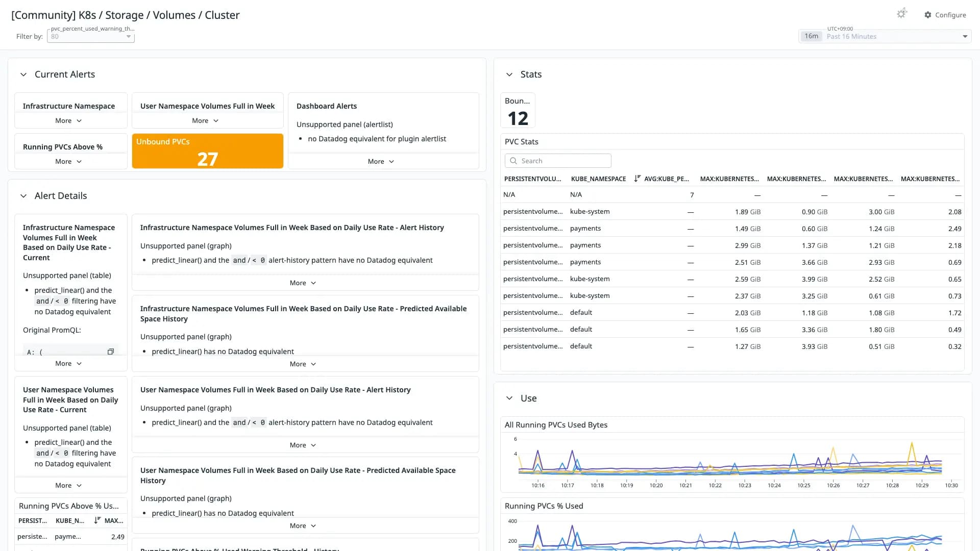The width and height of the screenshot is (980, 551).
Task: Click the default row with 2.03 GiB
Action: [732, 313]
